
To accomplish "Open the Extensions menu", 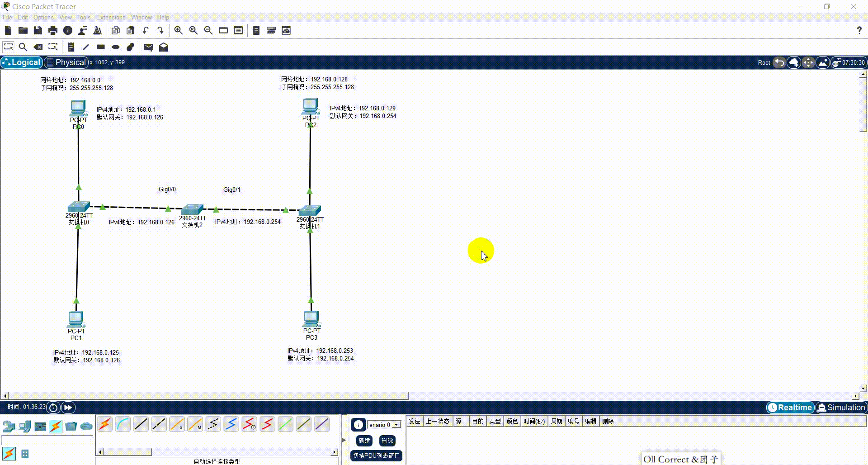I will tap(111, 17).
